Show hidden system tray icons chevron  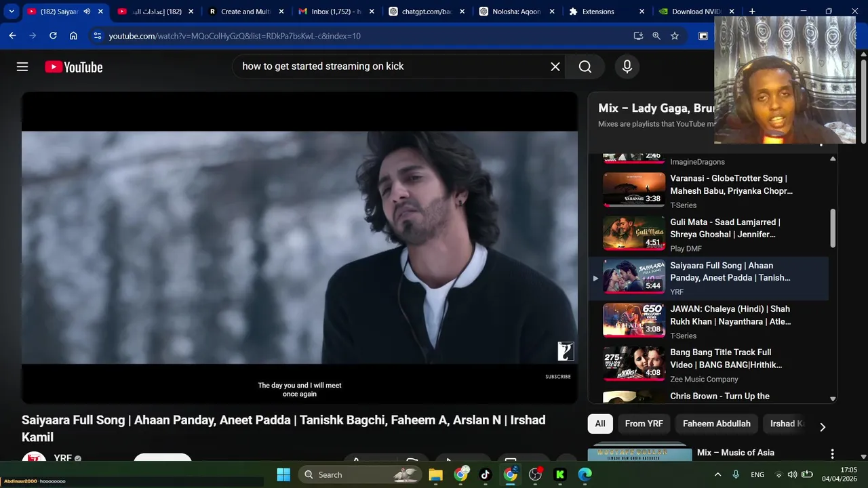pos(717,474)
